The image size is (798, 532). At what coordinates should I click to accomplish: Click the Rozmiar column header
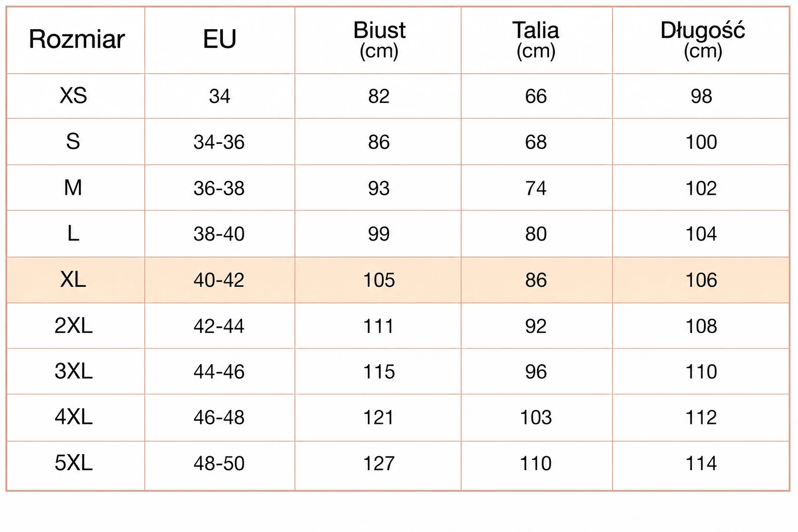(76, 40)
